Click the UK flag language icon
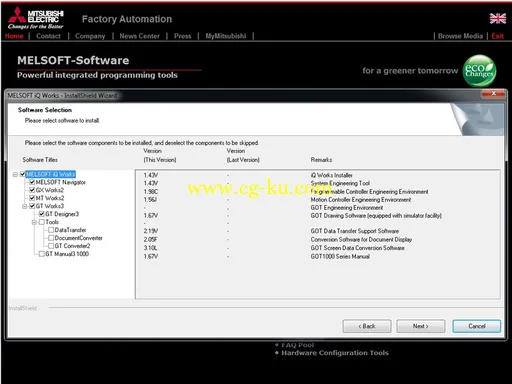512x384 pixels. [498, 19]
